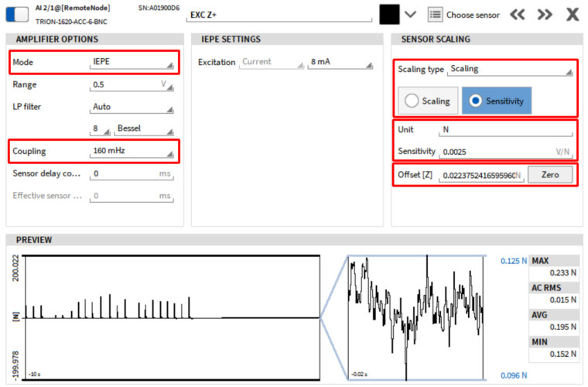The height and width of the screenshot is (387, 588).
Task: Close the channel setup with X icon
Action: pyautogui.click(x=573, y=14)
